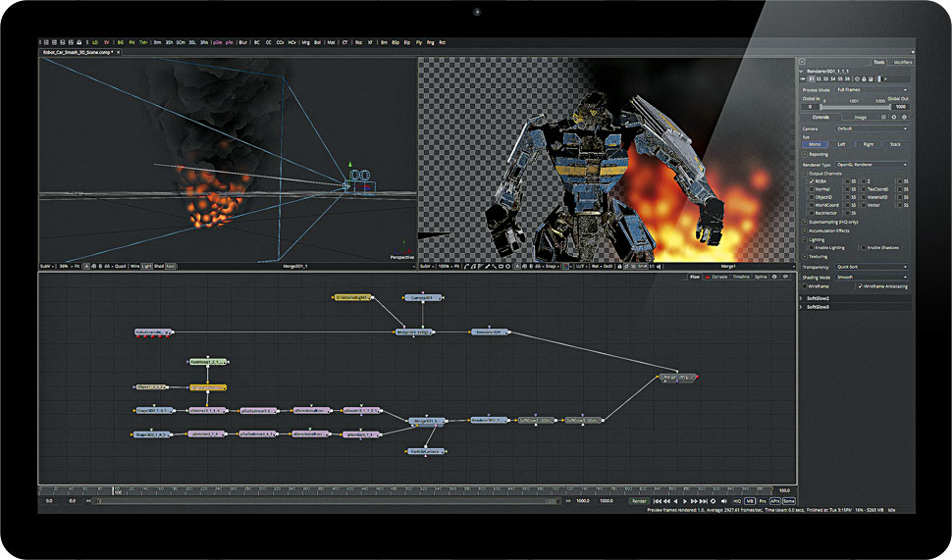The height and width of the screenshot is (560, 952).
Task: Click the LD loader tool shortcut
Action: [95, 43]
